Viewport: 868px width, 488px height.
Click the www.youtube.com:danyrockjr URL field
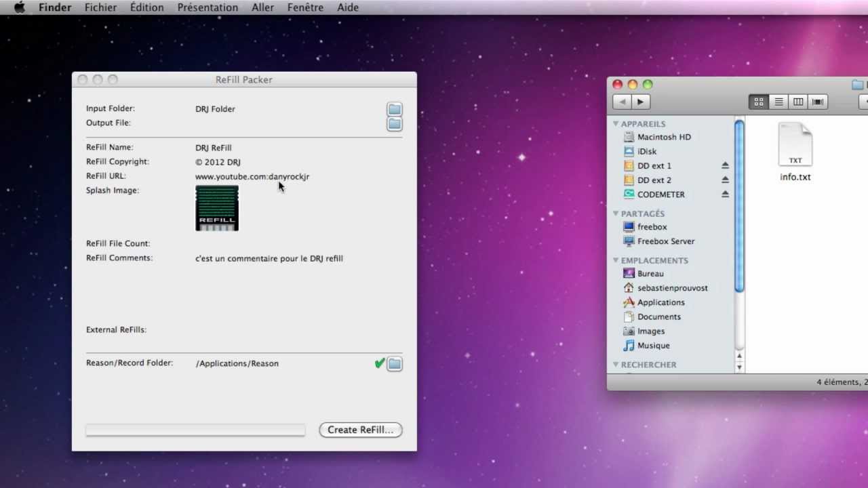252,177
